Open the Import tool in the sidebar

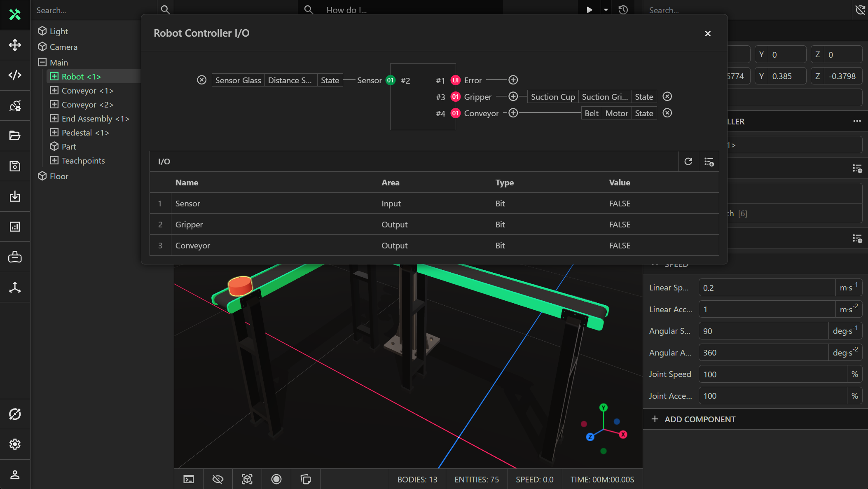pyautogui.click(x=15, y=196)
